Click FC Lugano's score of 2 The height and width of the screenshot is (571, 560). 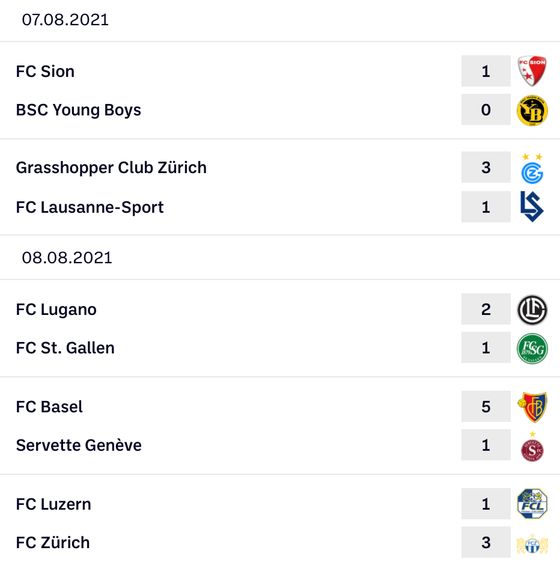(486, 310)
